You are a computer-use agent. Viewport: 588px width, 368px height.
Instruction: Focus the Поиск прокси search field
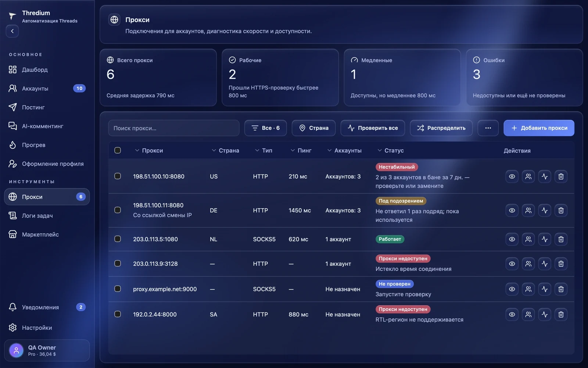(174, 128)
